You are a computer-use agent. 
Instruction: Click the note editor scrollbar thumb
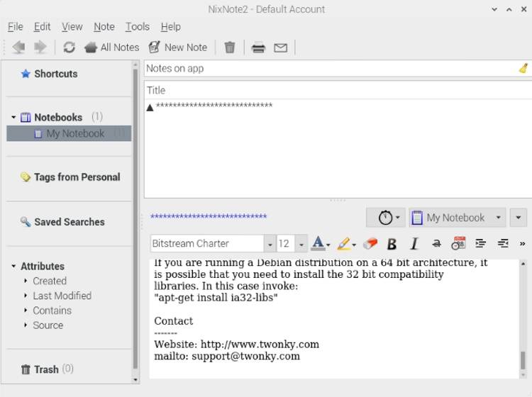[x=523, y=360]
